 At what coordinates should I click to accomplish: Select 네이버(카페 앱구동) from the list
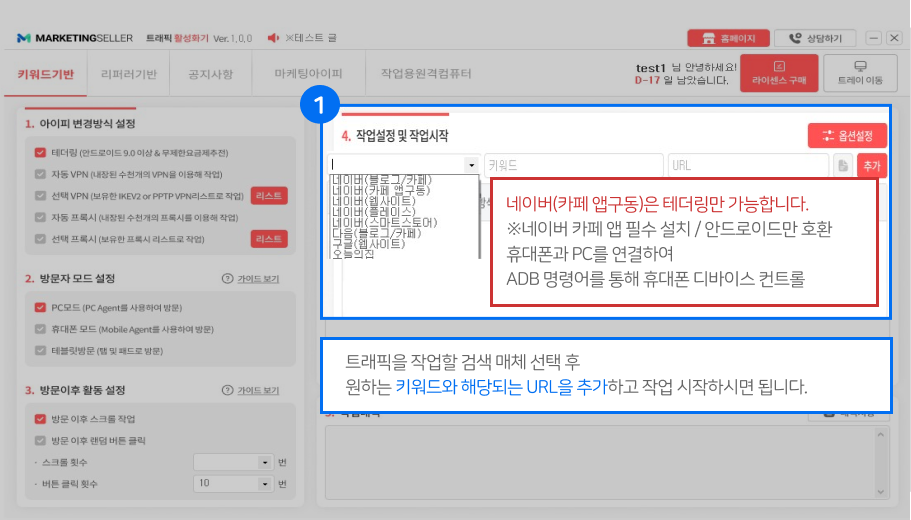pyautogui.click(x=381, y=191)
